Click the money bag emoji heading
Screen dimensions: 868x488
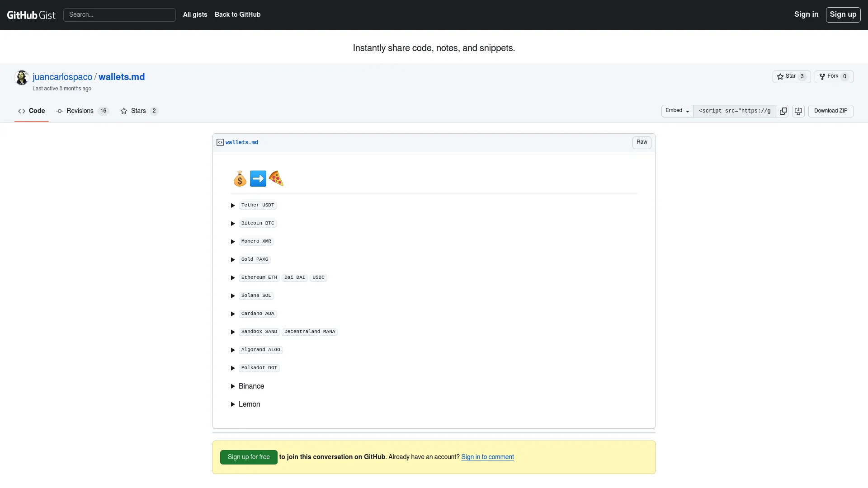click(240, 179)
